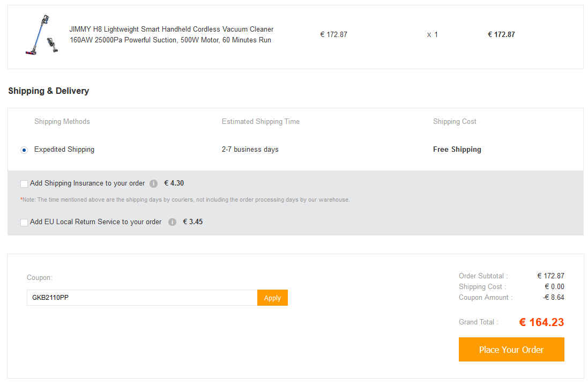Click the Coupon Amount -€ 8.64 value
The image size is (588, 384).
click(x=554, y=297)
